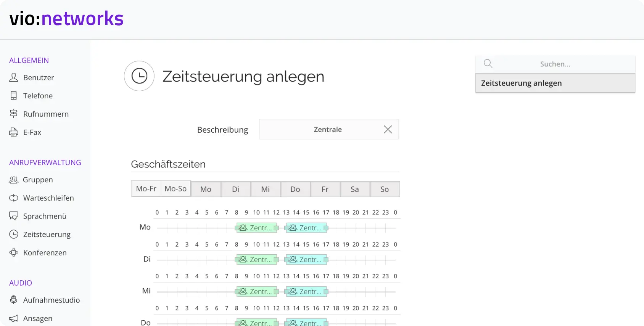Click the Gruppen people icon
The height and width of the screenshot is (326, 644).
click(x=14, y=180)
